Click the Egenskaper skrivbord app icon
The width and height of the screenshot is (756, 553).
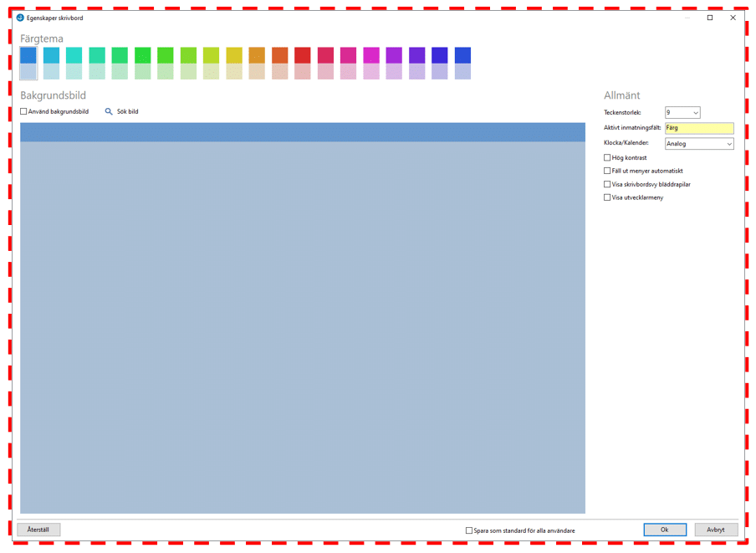pyautogui.click(x=20, y=18)
